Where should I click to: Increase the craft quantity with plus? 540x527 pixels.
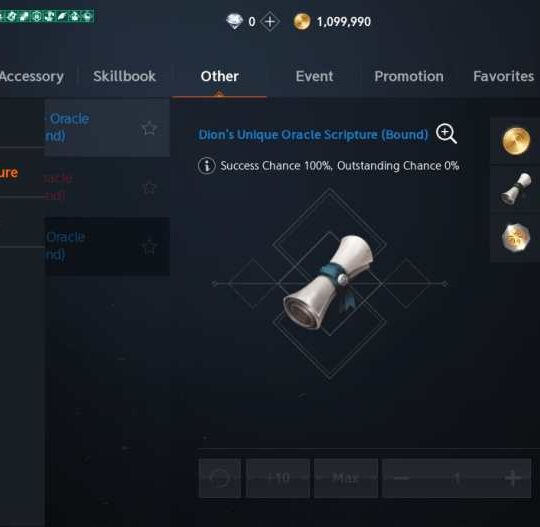[x=513, y=478]
